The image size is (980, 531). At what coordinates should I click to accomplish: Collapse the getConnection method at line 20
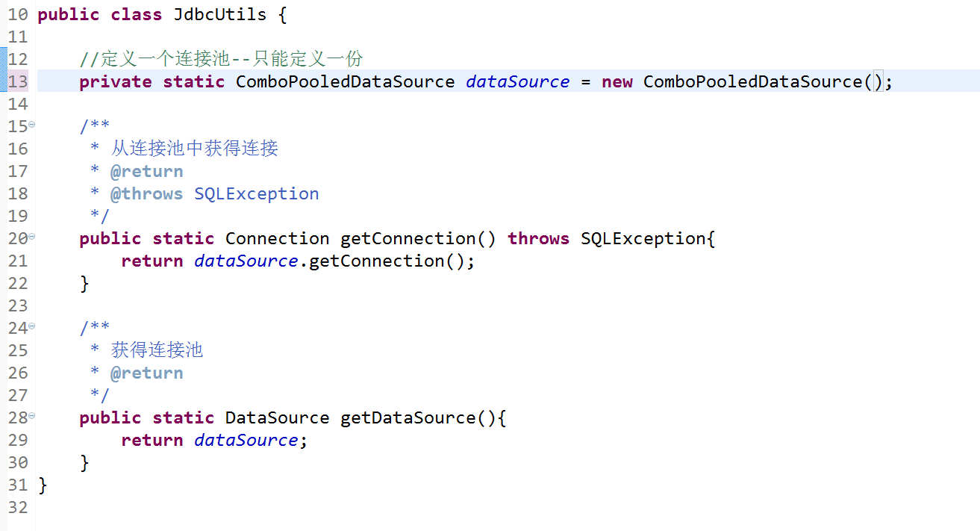tap(32, 237)
